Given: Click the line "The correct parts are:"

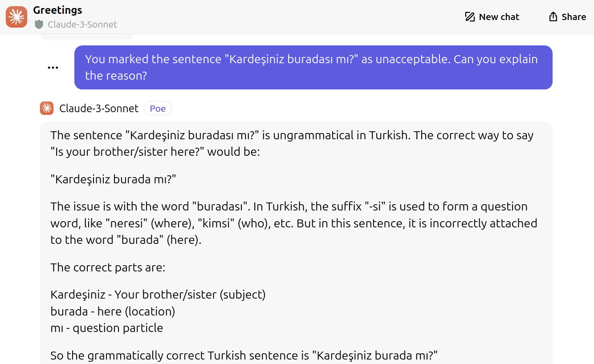Looking at the screenshot, I should pyautogui.click(x=108, y=267).
